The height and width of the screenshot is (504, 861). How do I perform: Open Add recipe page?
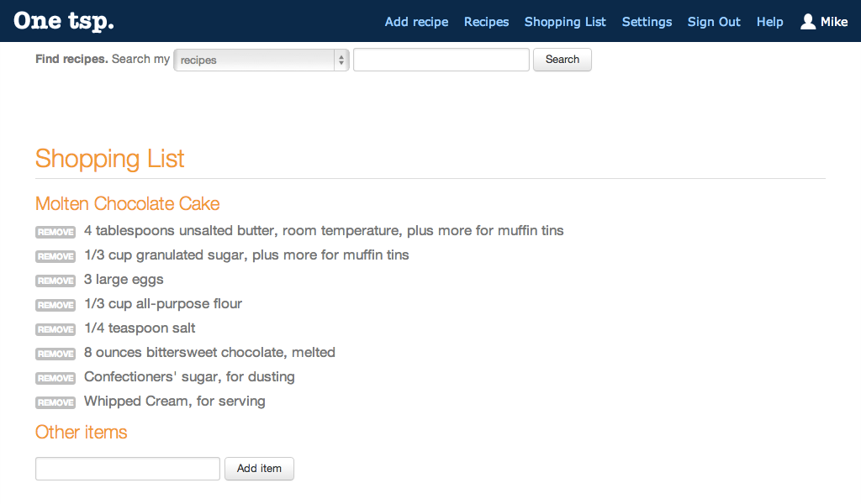416,22
